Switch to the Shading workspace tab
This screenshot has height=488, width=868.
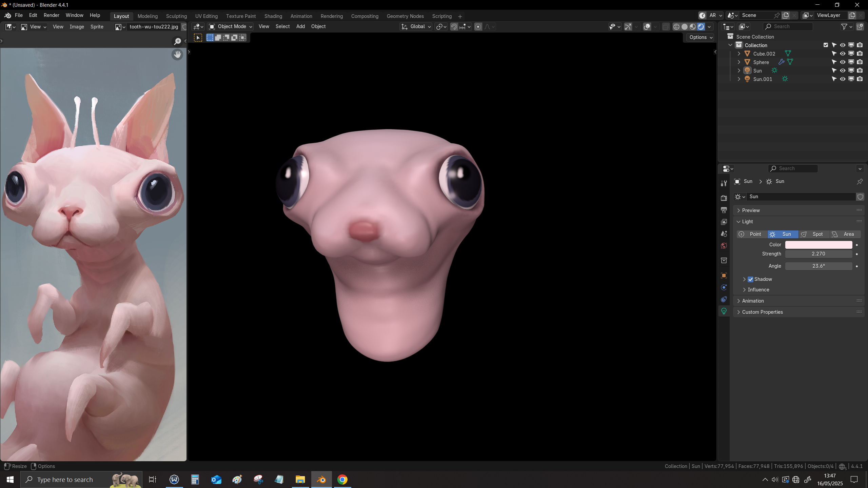tap(273, 16)
